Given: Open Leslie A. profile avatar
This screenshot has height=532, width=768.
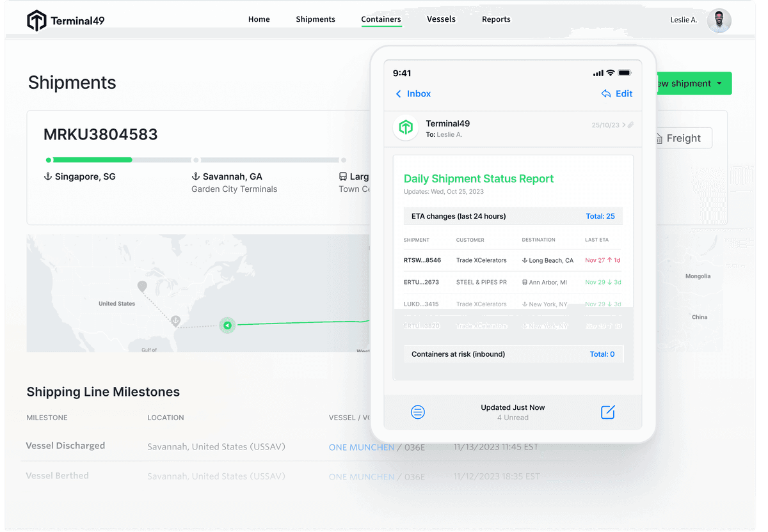Looking at the screenshot, I should (x=719, y=20).
